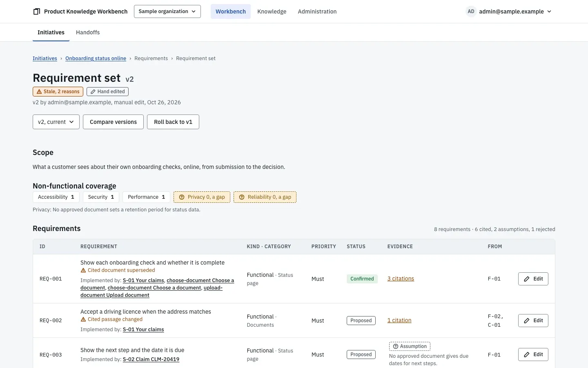Open the S-01 Your claims link in REQ-002

pos(143,330)
